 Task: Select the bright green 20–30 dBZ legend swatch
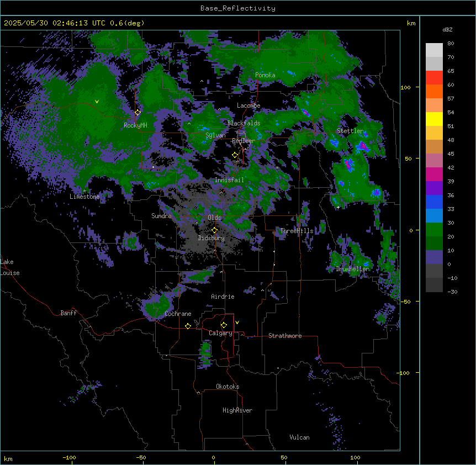click(434, 230)
